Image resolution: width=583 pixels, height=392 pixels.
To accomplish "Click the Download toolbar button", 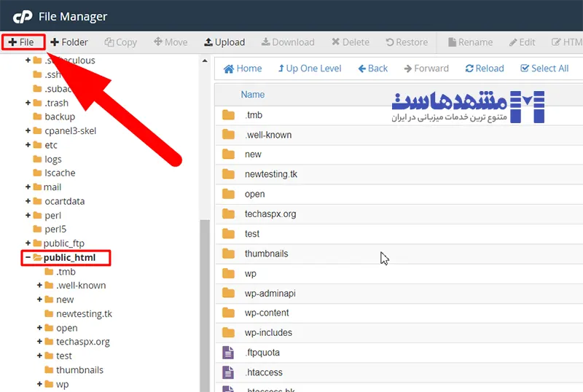I will click(288, 42).
